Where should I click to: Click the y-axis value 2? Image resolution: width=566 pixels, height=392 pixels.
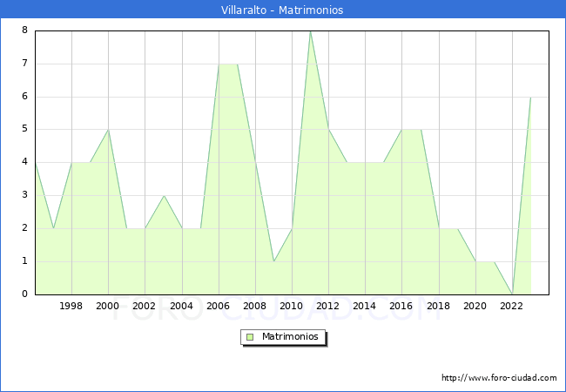(25, 228)
